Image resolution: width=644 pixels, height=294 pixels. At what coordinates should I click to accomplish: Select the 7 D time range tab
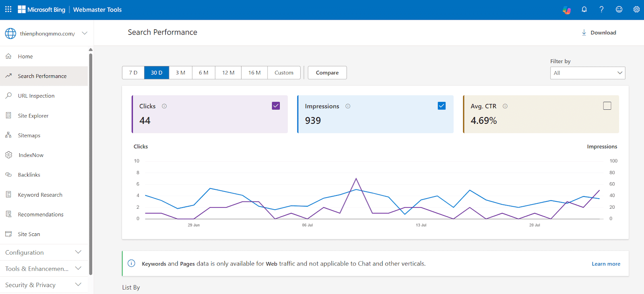coord(133,73)
